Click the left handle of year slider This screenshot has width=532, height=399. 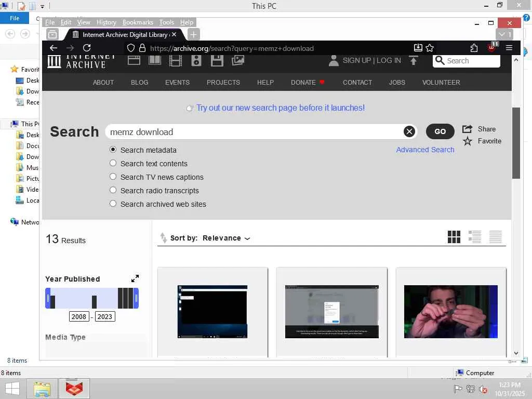48,298
